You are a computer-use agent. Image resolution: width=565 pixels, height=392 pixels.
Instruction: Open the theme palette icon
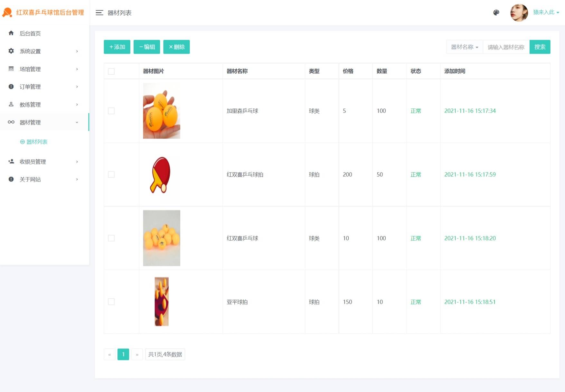pos(496,13)
